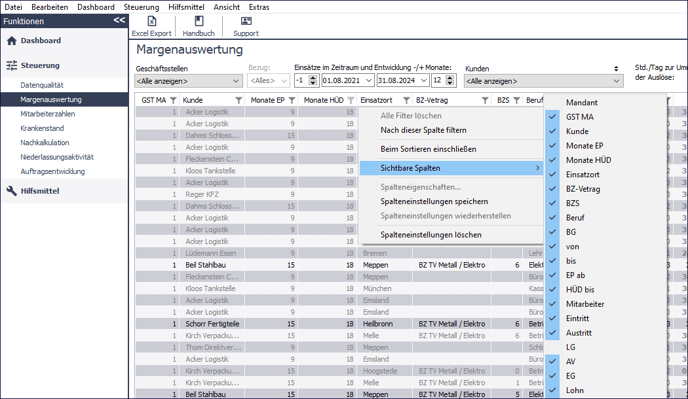Open the Ansicht menu
The image size is (688, 399).
(x=226, y=7)
